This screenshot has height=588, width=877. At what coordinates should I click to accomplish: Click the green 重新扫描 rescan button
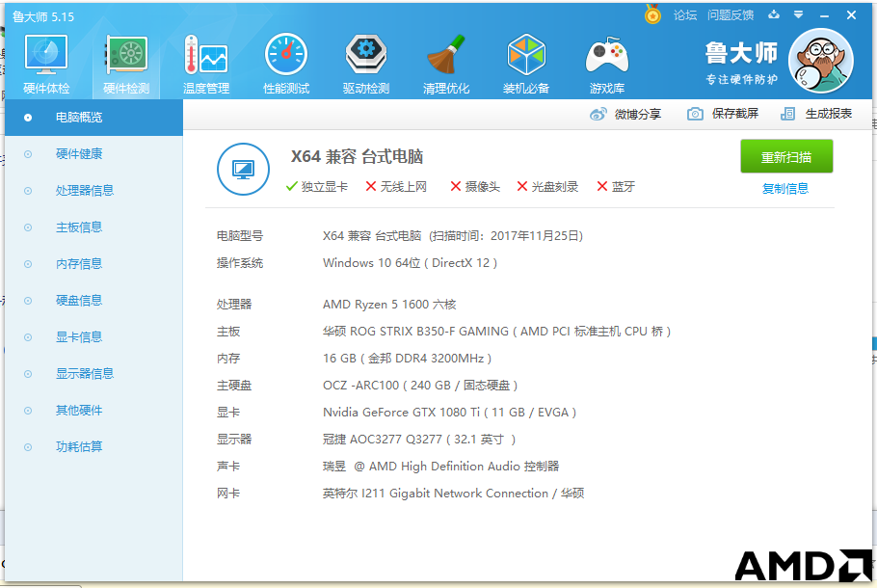786,157
